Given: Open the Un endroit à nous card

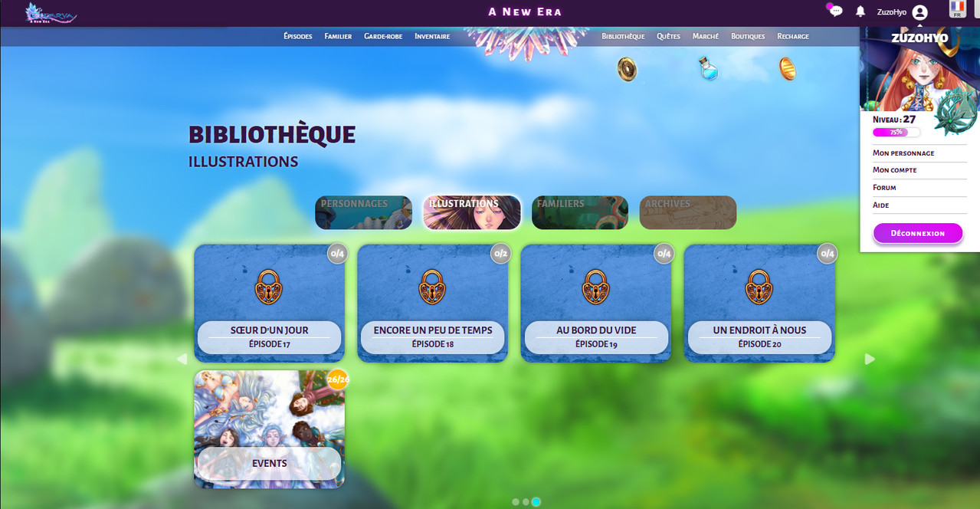Looking at the screenshot, I should pyautogui.click(x=759, y=304).
